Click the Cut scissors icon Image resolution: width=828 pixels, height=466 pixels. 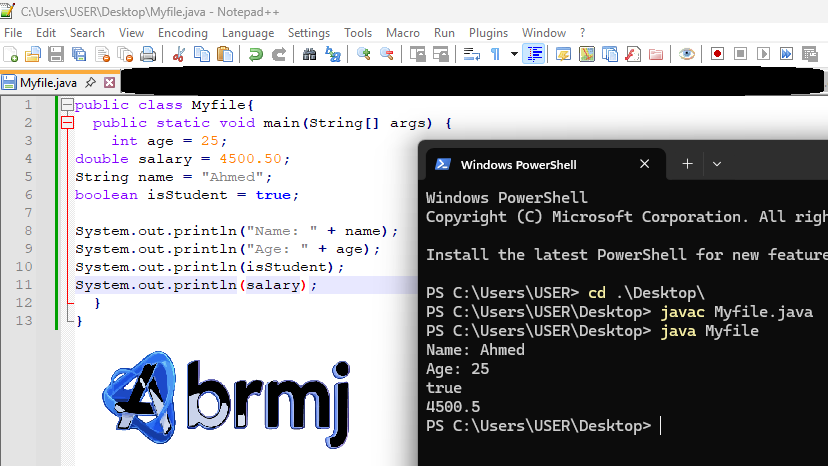click(x=179, y=54)
